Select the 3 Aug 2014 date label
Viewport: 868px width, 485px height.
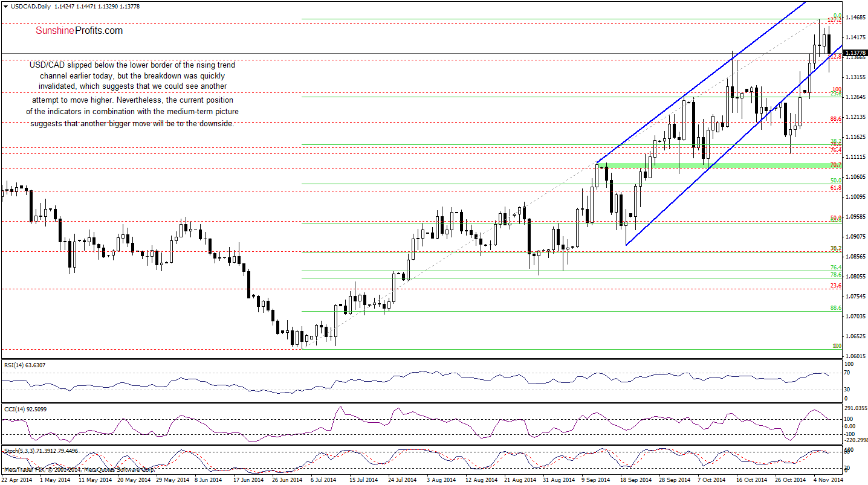tap(441, 481)
